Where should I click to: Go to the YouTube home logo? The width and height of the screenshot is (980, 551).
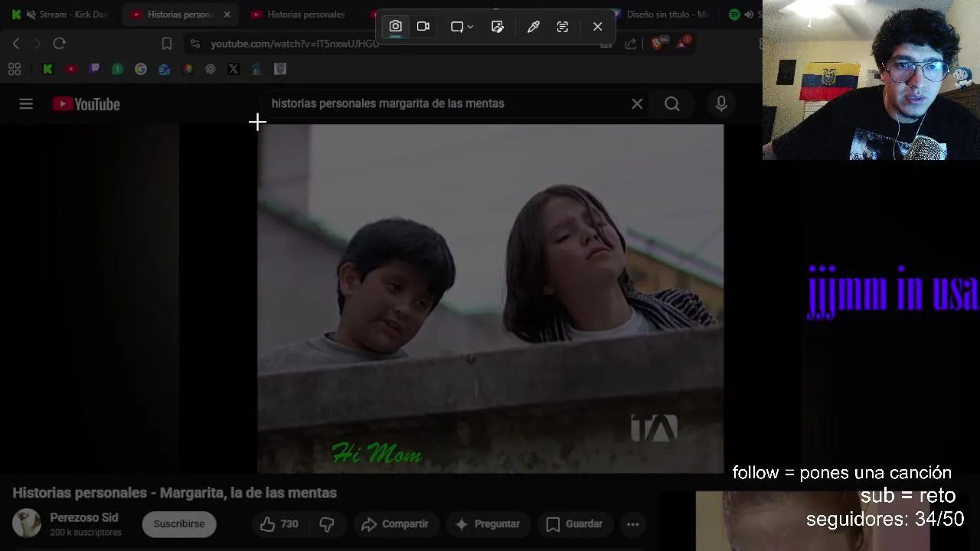[87, 104]
